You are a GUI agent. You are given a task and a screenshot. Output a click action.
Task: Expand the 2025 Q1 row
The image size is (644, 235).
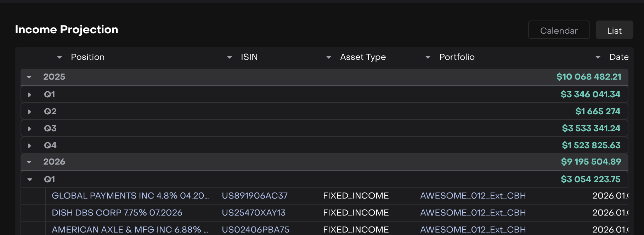pos(30,95)
